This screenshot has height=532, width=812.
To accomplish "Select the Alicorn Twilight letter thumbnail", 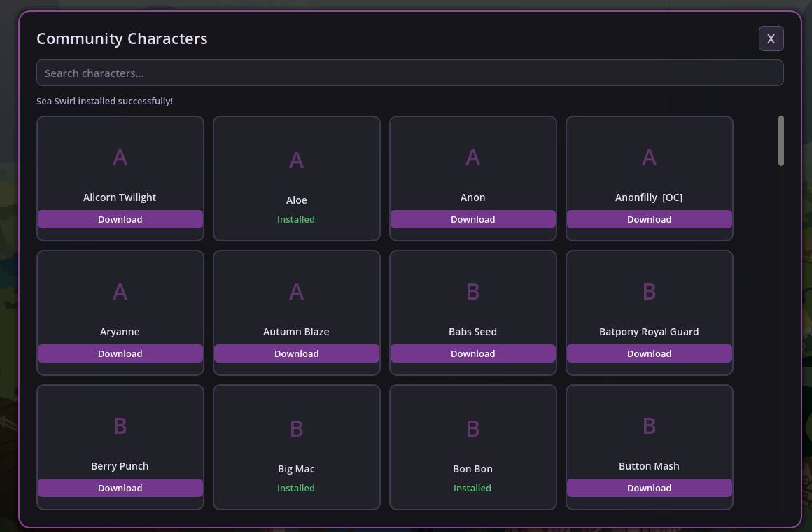I will coord(120,157).
